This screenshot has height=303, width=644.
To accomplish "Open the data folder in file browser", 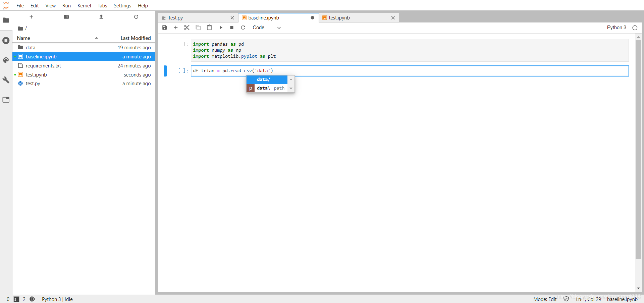I will tap(84, 48).
